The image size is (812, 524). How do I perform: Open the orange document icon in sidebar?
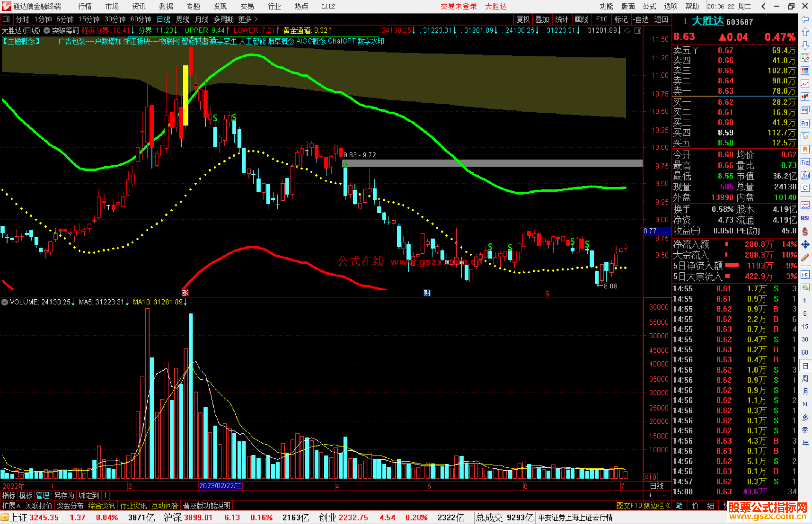[805, 149]
